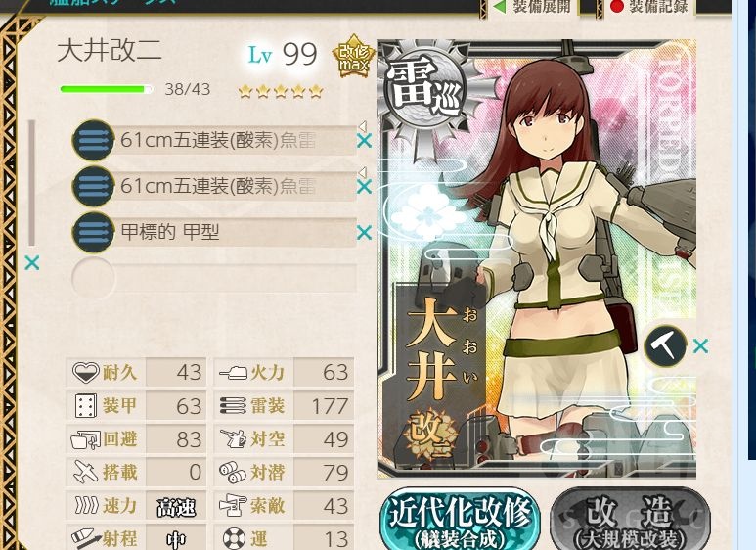
Task: Click the empty fourth equipment slot circle
Action: pyautogui.click(x=93, y=278)
